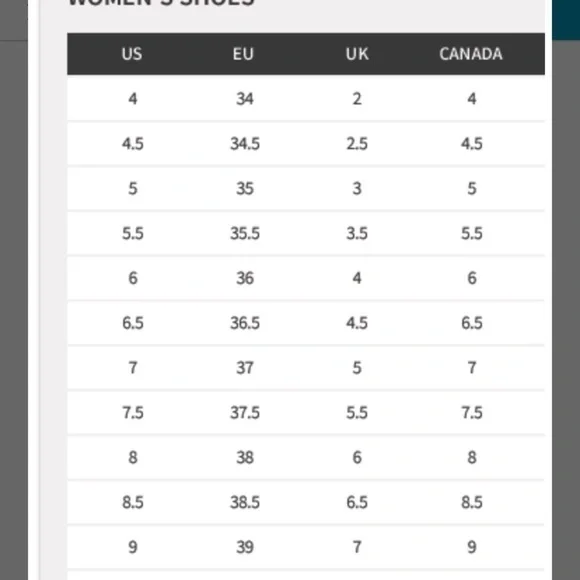Select EU size 34.5 cell

(245, 144)
